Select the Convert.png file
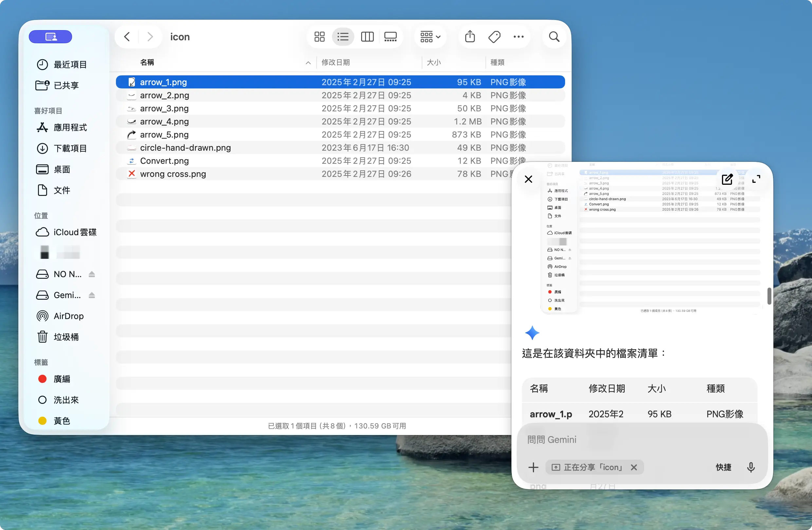The width and height of the screenshot is (812, 530). (340, 161)
